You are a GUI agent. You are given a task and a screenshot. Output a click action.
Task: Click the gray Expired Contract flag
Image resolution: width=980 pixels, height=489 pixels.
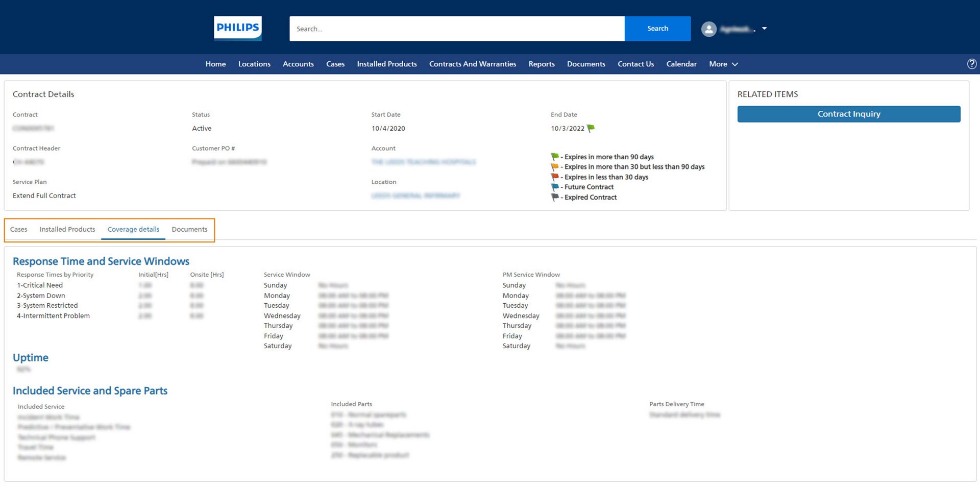(555, 197)
